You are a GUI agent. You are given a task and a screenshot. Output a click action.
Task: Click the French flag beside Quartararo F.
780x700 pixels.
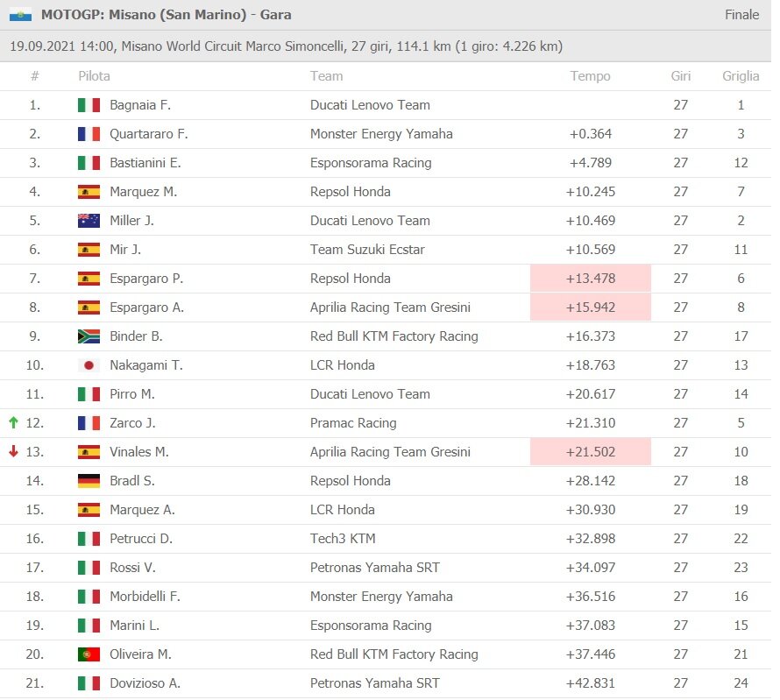click(x=89, y=134)
